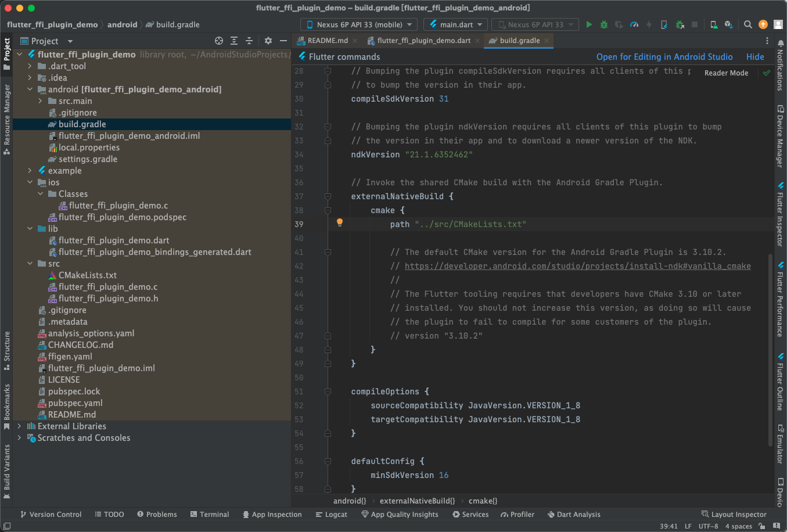Start debugging with the bug icon
787x532 pixels.
tap(603, 24)
